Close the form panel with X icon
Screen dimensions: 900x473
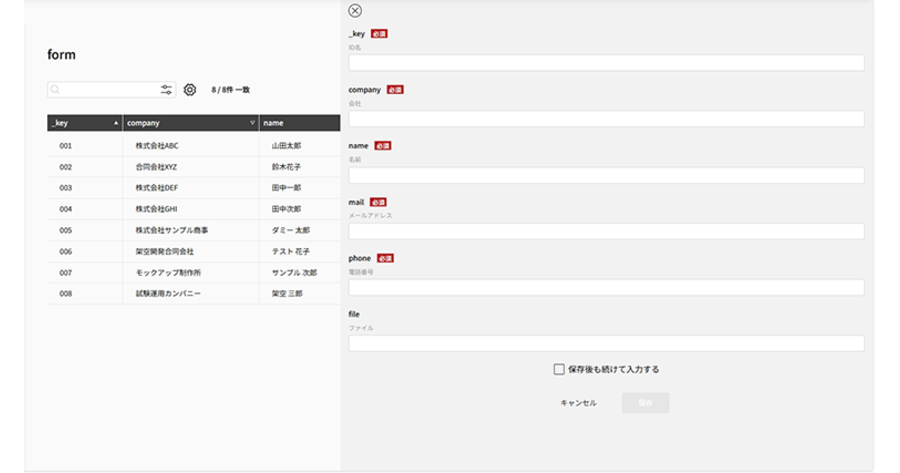tap(355, 10)
